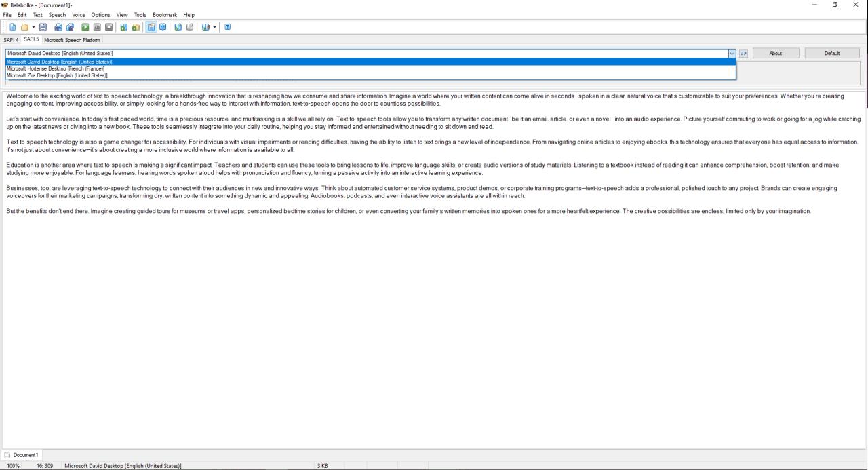Screen dimensions: 868x470
Task: Click the Balabolka app icon in title bar
Action: point(5,5)
